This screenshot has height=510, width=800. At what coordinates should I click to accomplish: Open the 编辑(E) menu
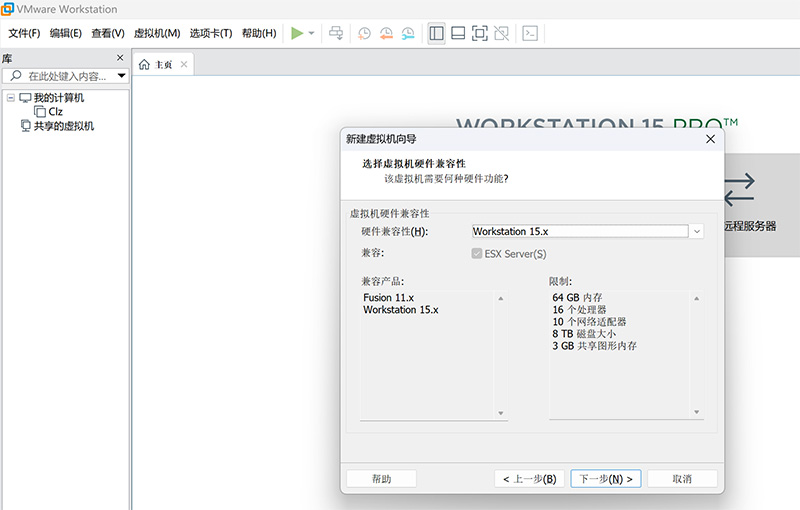point(66,34)
